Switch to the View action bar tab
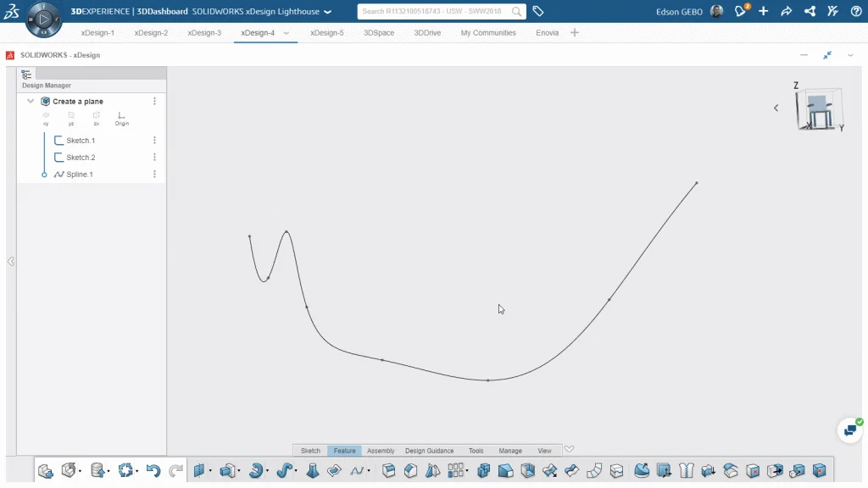 coord(545,451)
